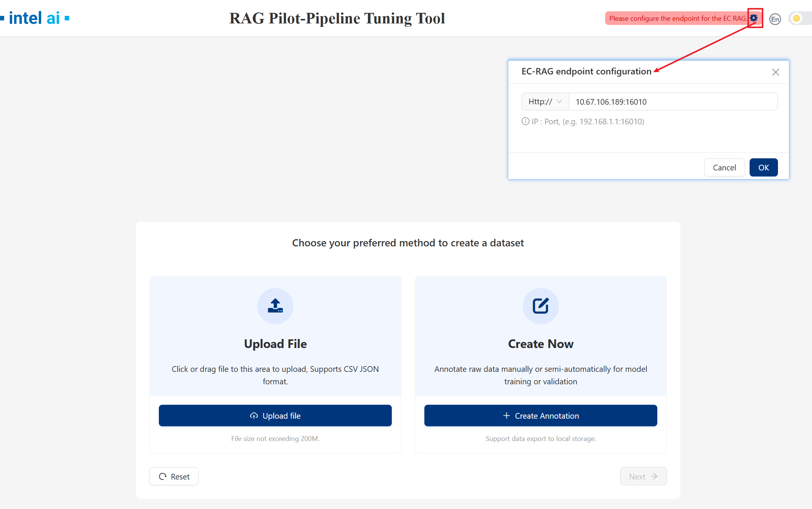Screen dimensions: 812x509
Task: Click the arrow icon inside the Next button
Action: pyautogui.click(x=655, y=476)
